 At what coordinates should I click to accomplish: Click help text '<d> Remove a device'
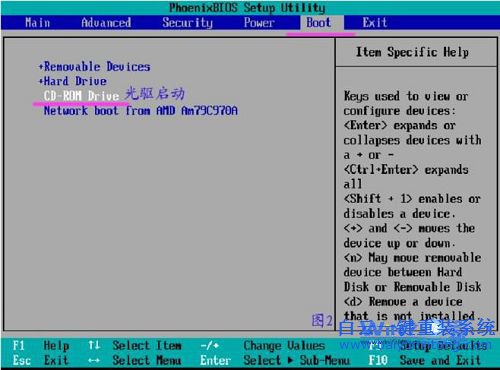point(403,302)
